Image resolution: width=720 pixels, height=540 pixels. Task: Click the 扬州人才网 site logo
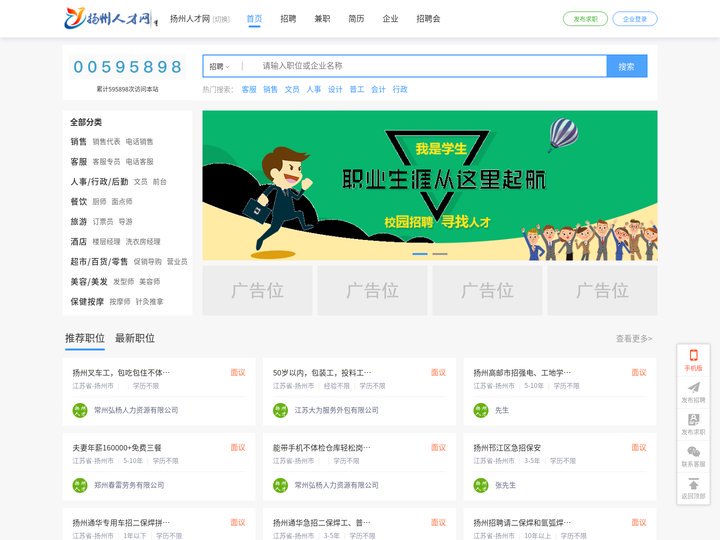[111, 18]
